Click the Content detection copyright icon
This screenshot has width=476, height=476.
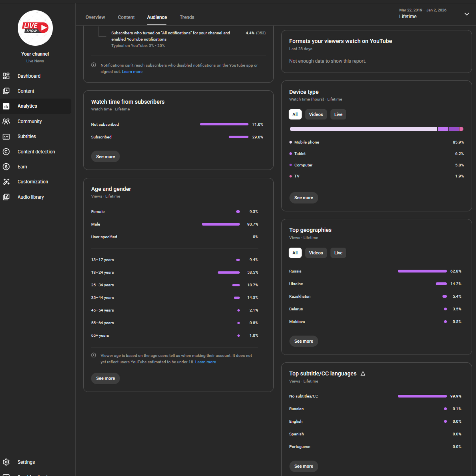pyautogui.click(x=6, y=152)
